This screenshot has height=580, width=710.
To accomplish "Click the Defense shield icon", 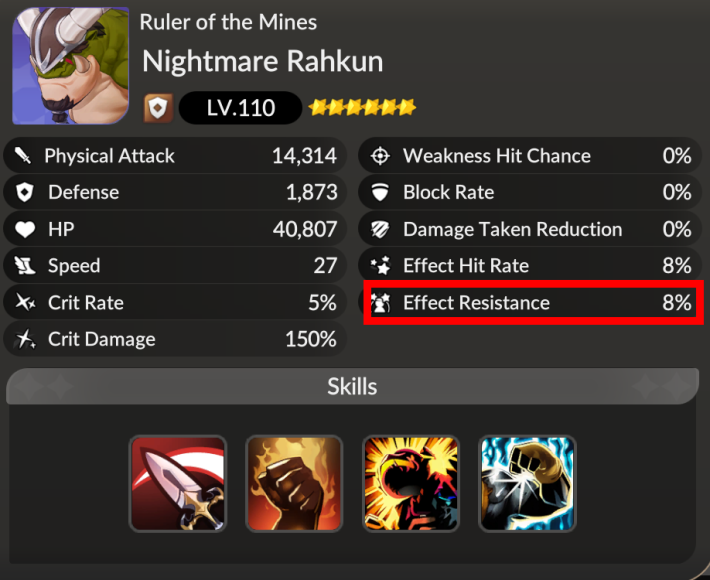I will point(24,192).
